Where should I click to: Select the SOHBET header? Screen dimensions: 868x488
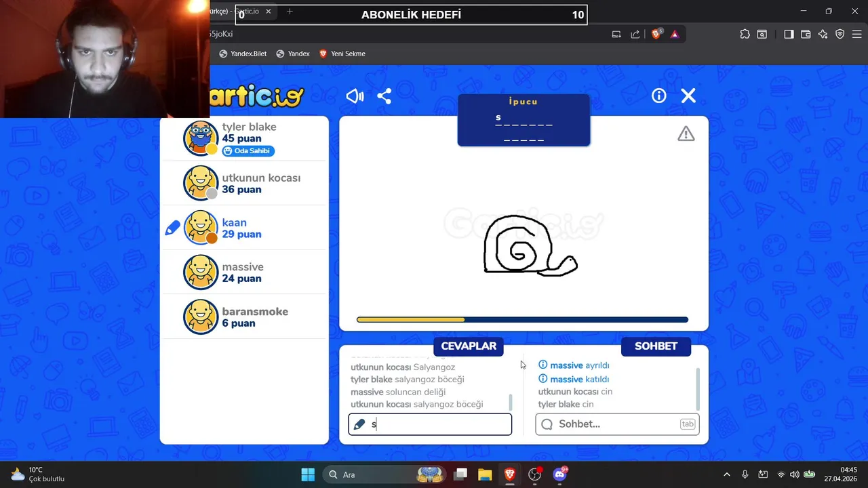tap(656, 346)
